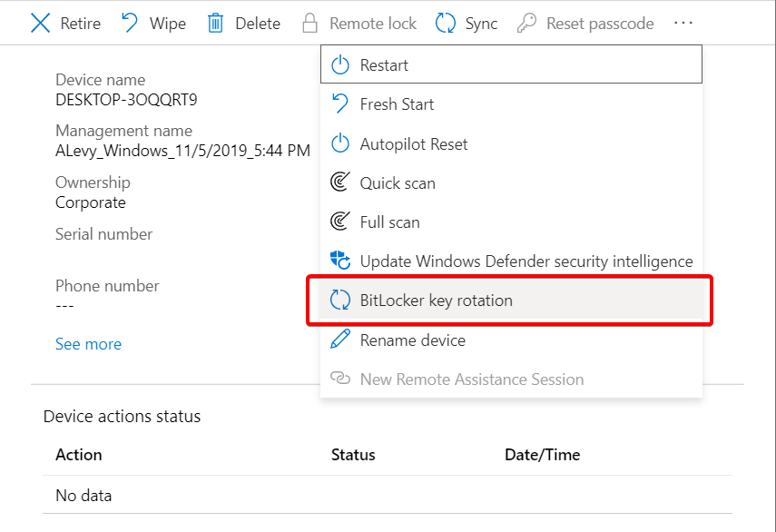Click the No data table row
The width and height of the screenshot is (776, 532).
[388, 495]
